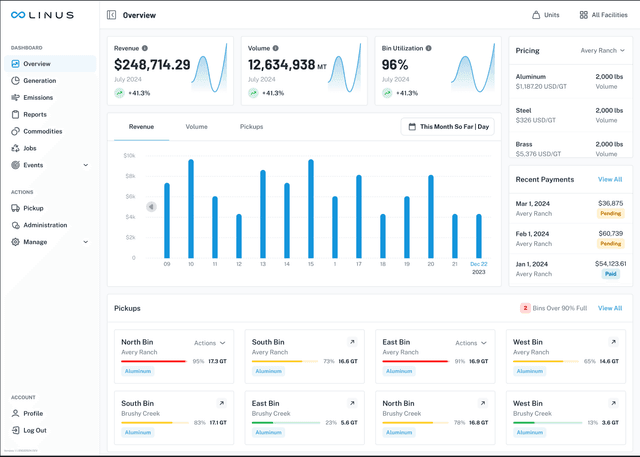640x457 pixels.
Task: Click previous arrow on revenue chart
Action: tap(151, 207)
